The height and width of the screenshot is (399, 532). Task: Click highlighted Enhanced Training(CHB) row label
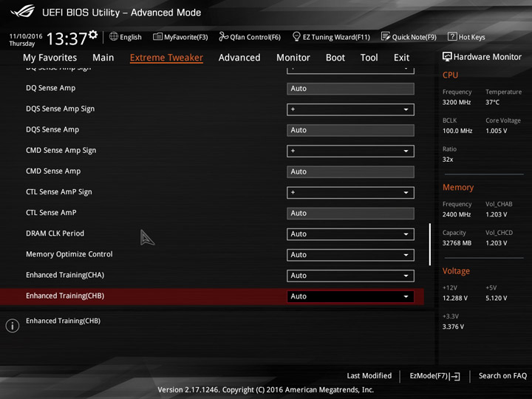click(65, 296)
